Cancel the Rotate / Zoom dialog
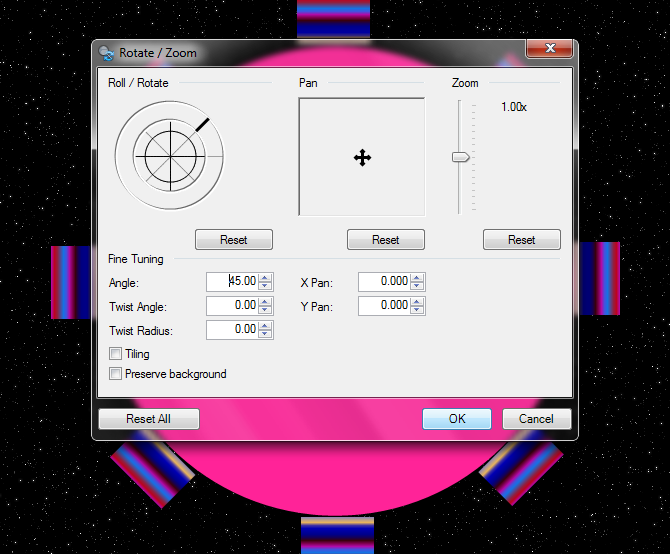 coord(536,419)
